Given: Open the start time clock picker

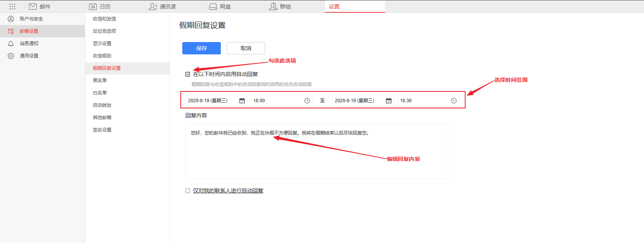Looking at the screenshot, I should coord(307,101).
